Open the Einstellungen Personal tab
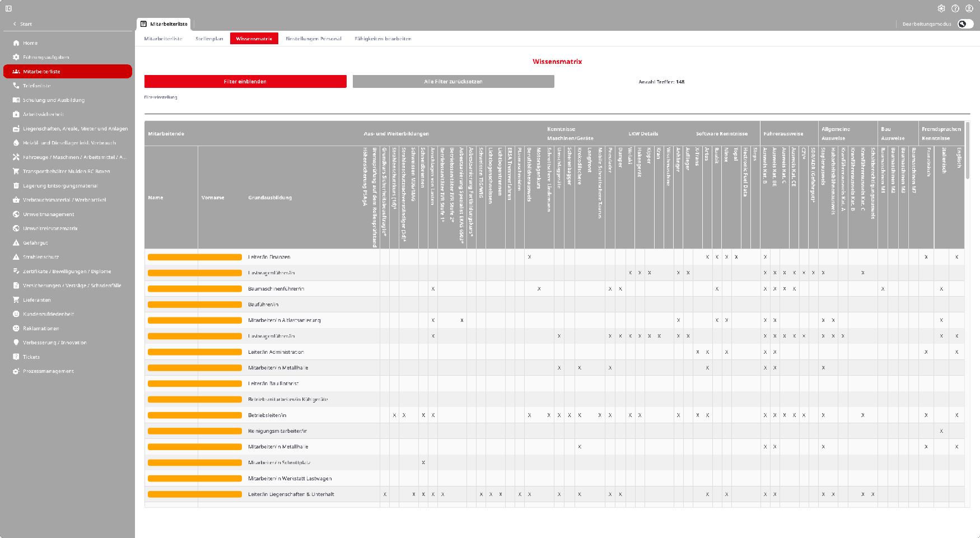The height and width of the screenshot is (538, 980). pos(313,39)
